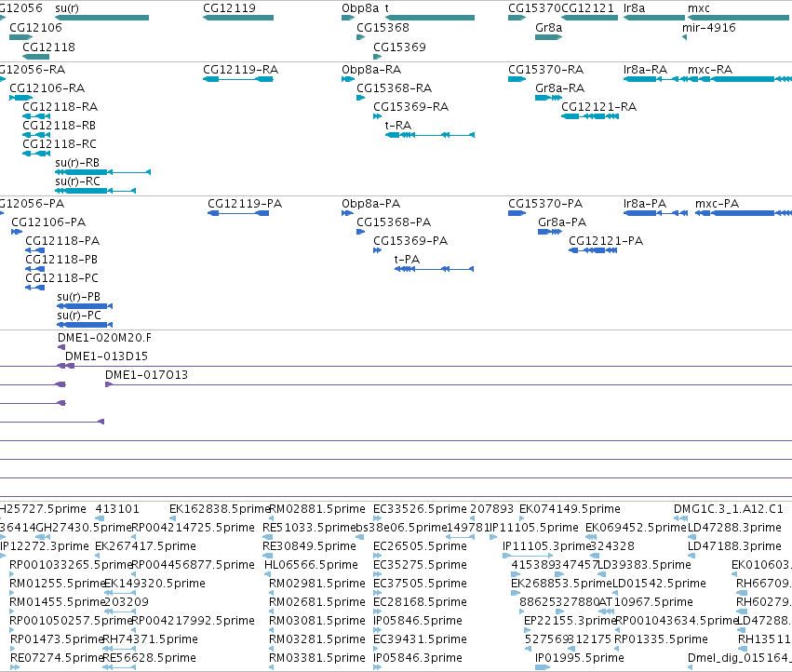
Task: Select the CG15368-PA protein label
Action: click(x=394, y=222)
